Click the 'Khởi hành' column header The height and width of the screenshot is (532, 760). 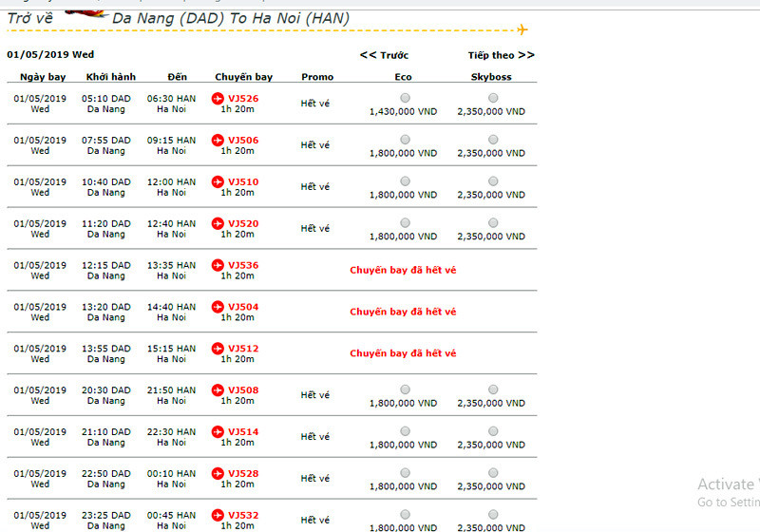111,77
